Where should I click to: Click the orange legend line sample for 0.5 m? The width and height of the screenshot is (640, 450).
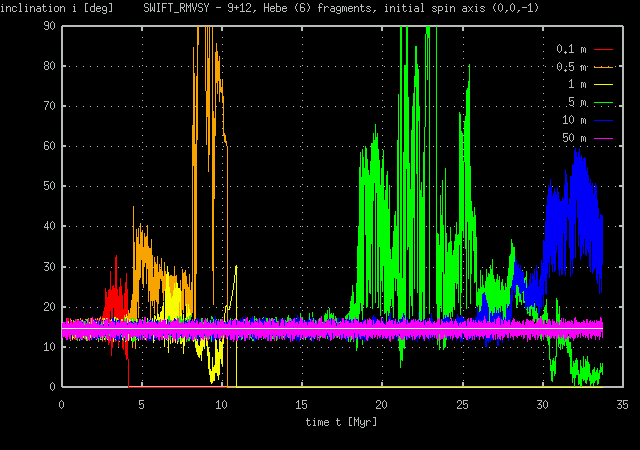point(603,67)
